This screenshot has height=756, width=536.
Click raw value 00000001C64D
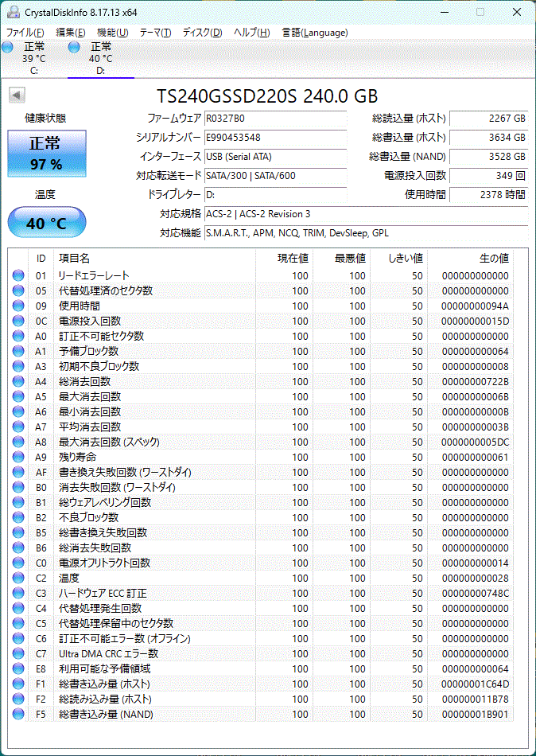(475, 684)
